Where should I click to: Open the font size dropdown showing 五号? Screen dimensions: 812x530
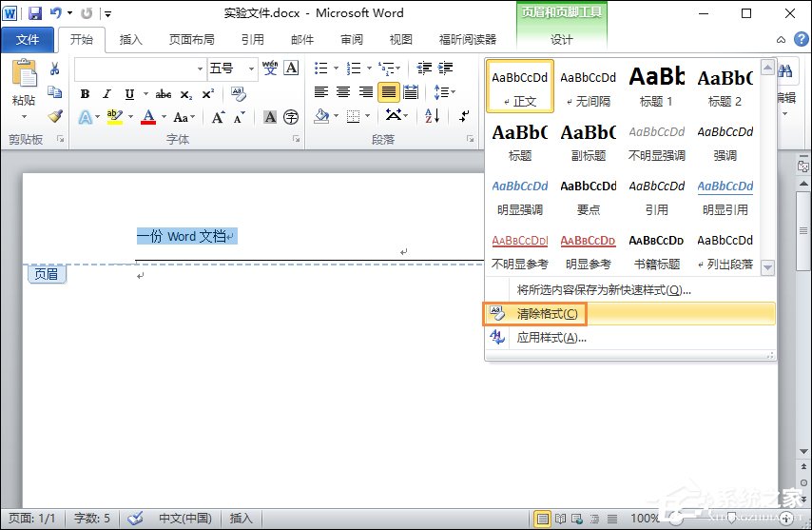click(x=232, y=69)
